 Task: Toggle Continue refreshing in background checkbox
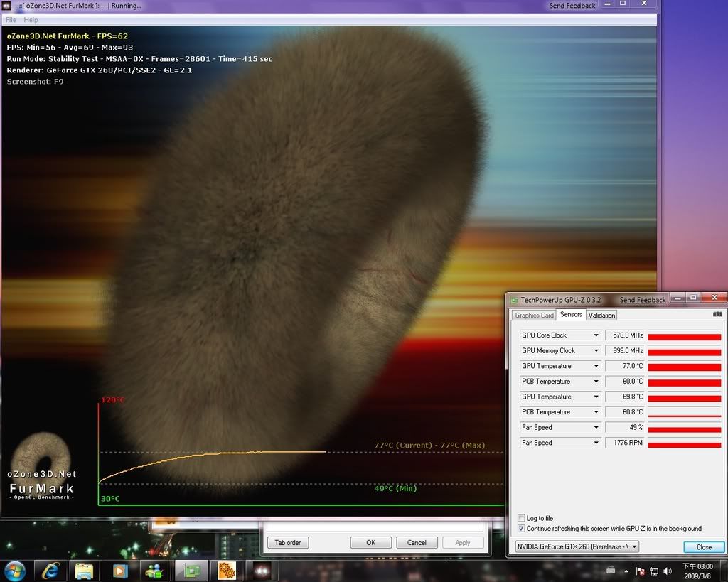(521, 528)
